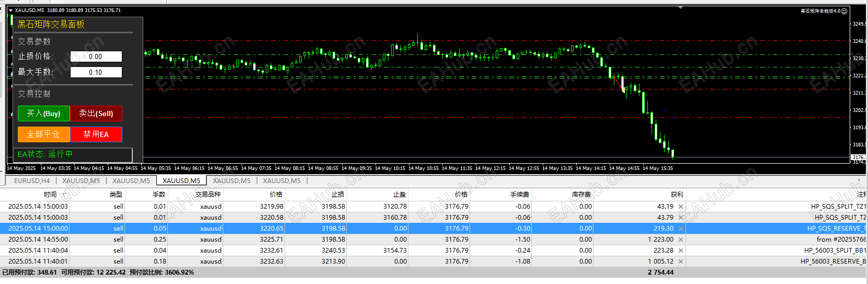Viewport: 868px width, 284px height.
Task: Click the stop-loss value 3240.53
Action: tap(333, 251)
